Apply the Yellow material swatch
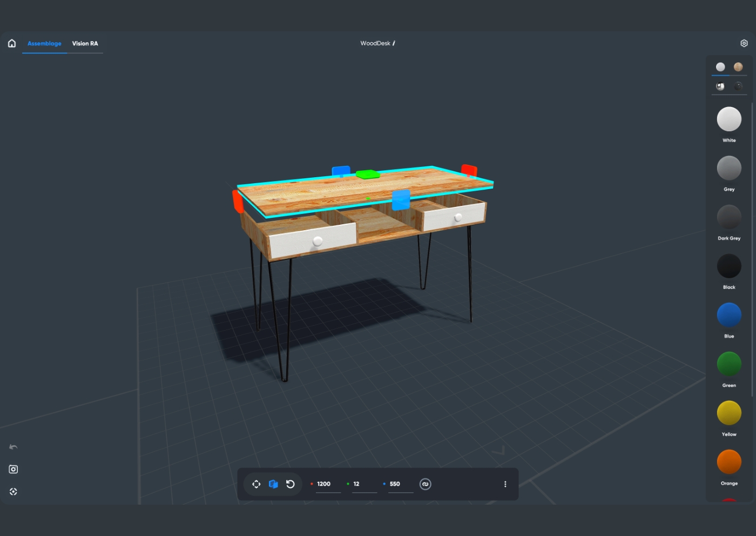This screenshot has width=756, height=536. click(x=729, y=413)
